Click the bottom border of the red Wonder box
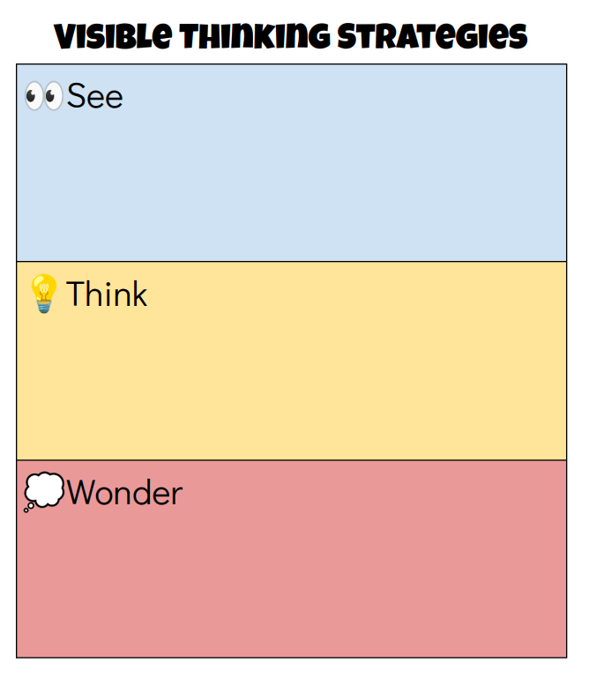The image size is (589, 700). (x=291, y=658)
